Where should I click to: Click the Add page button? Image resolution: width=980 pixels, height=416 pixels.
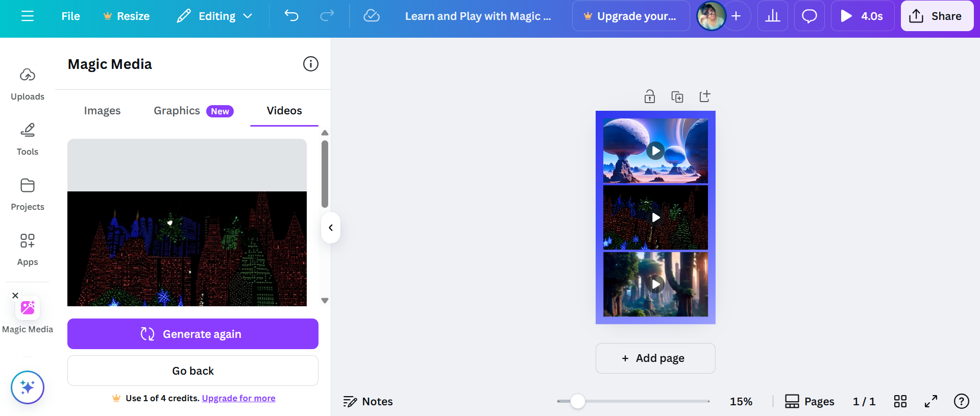tap(655, 358)
